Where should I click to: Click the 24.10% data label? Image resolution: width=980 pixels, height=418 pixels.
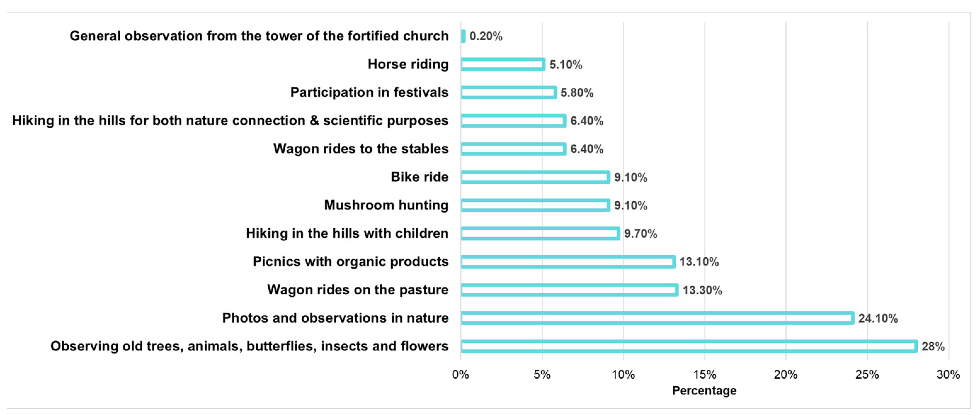coord(878,318)
